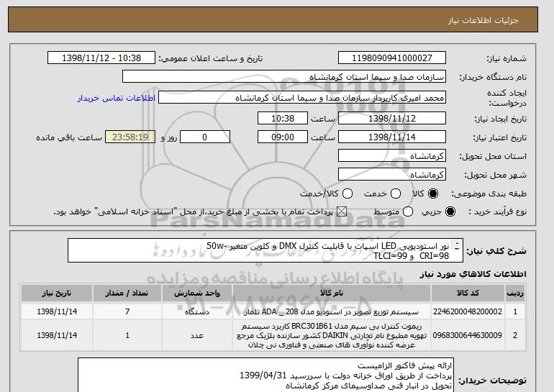Select the جزیی purchase type radio
This screenshot has width=554, height=392.
tap(450, 211)
